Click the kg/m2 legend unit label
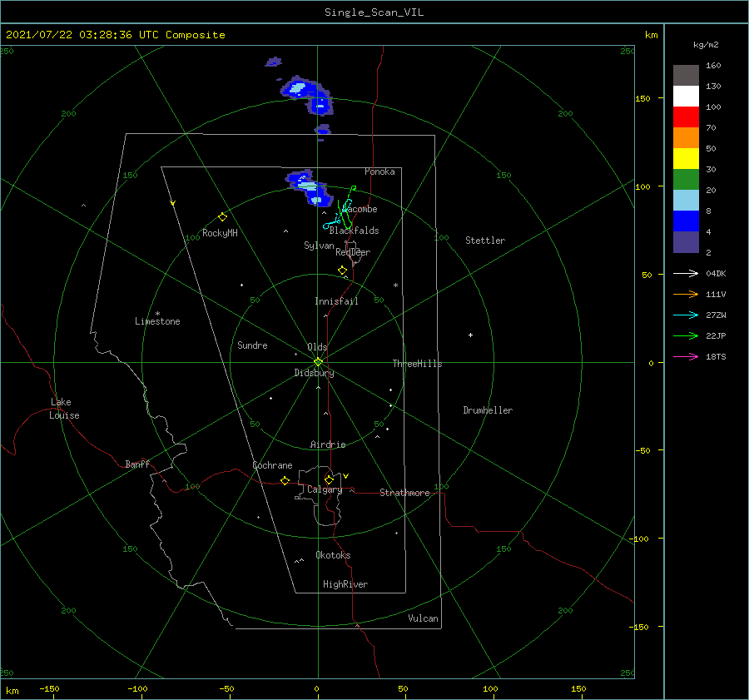The width and height of the screenshot is (749, 700). (x=706, y=45)
